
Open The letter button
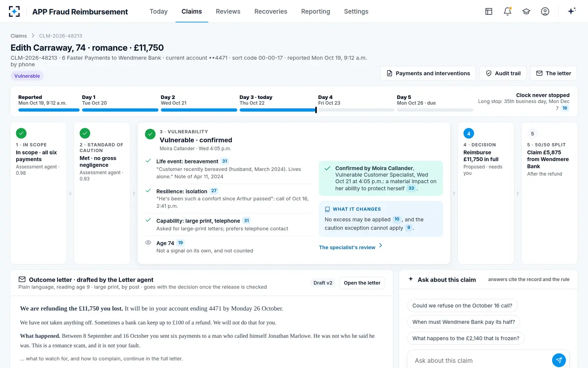coord(554,73)
